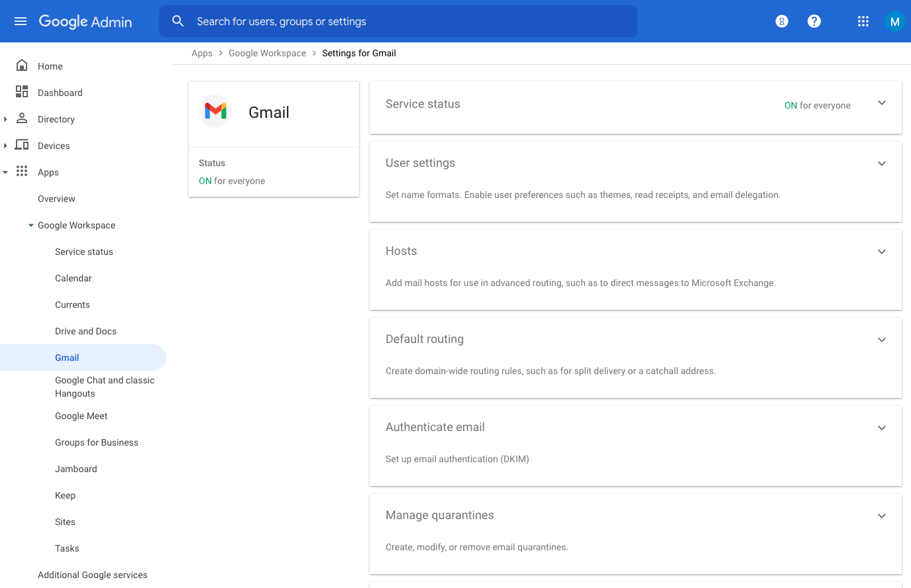
Task: Click Devices label in sidebar
Action: pos(54,146)
